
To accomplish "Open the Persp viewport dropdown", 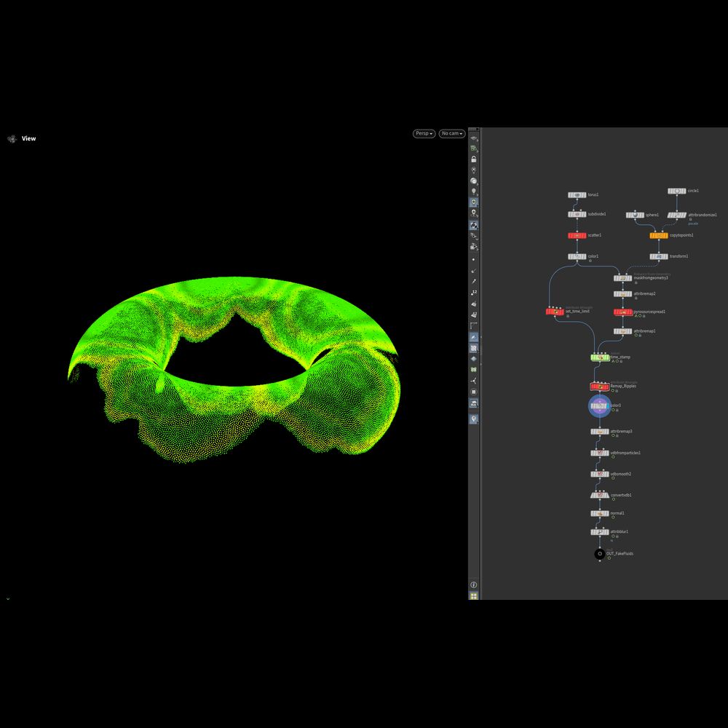I will tap(424, 134).
